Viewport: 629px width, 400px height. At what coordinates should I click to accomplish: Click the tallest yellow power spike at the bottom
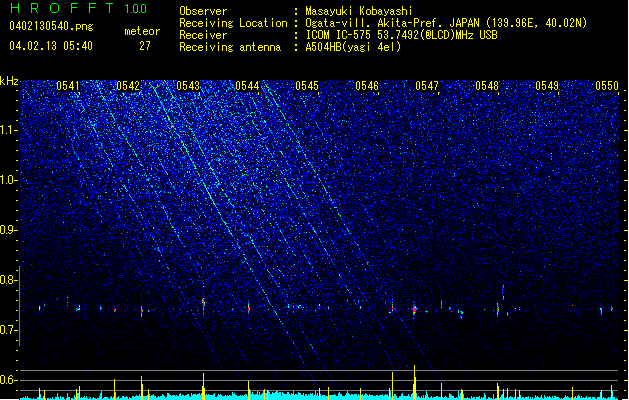coord(414,382)
